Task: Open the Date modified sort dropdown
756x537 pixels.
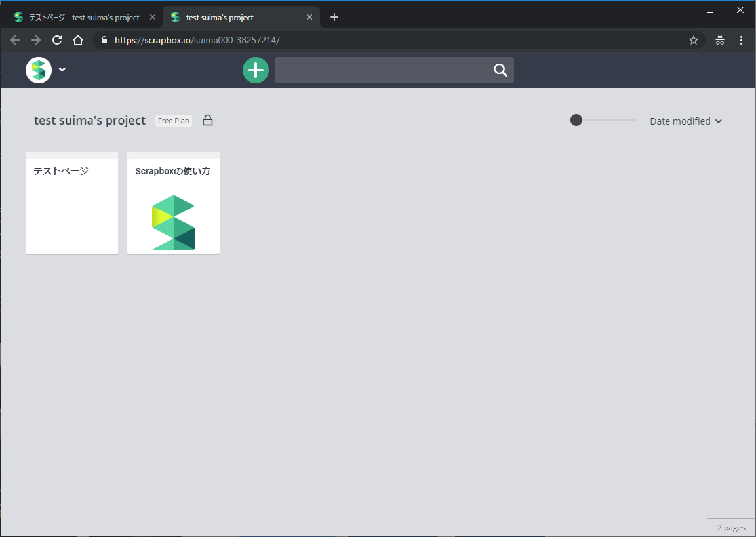Action: point(686,121)
